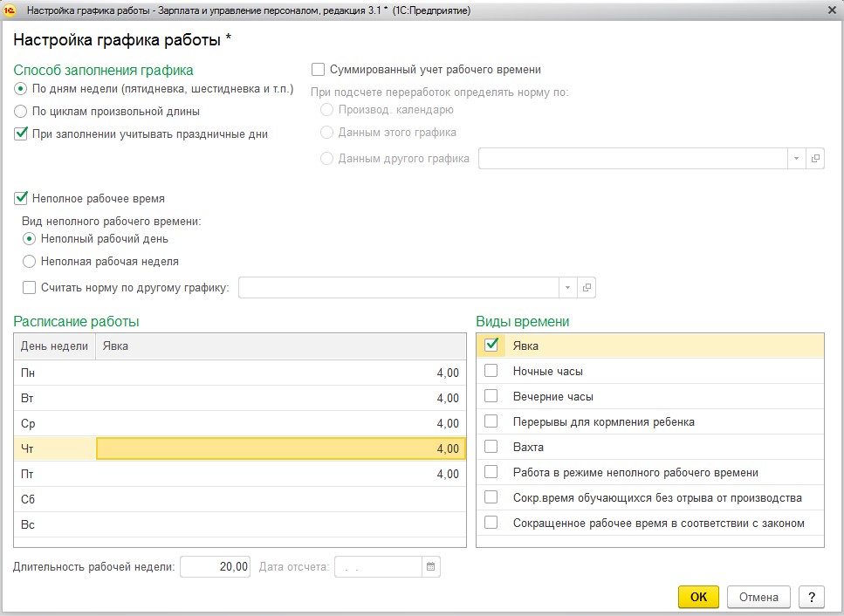The height and width of the screenshot is (616, 844).
Task: Toggle При заполнении учитывать праздничные дни
Action: point(20,133)
